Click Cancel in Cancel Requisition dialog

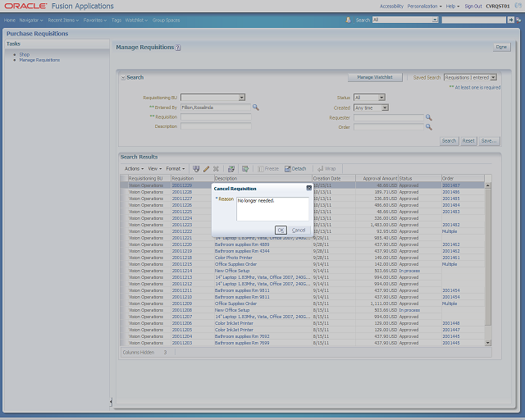pyautogui.click(x=299, y=230)
